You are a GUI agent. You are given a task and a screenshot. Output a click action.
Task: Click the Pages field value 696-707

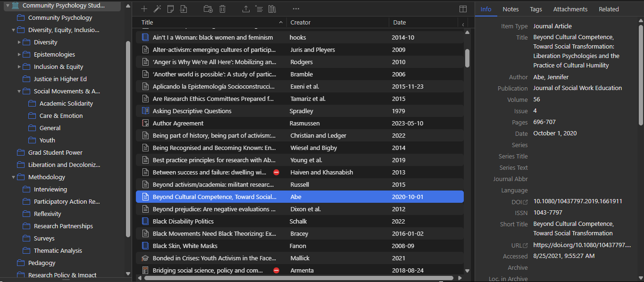[x=544, y=122]
